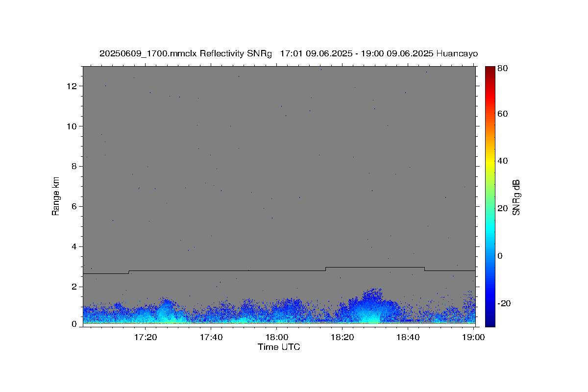Image resolution: width=588 pixels, height=392 pixels.
Task: Click the Range km axis title
Action: point(56,196)
